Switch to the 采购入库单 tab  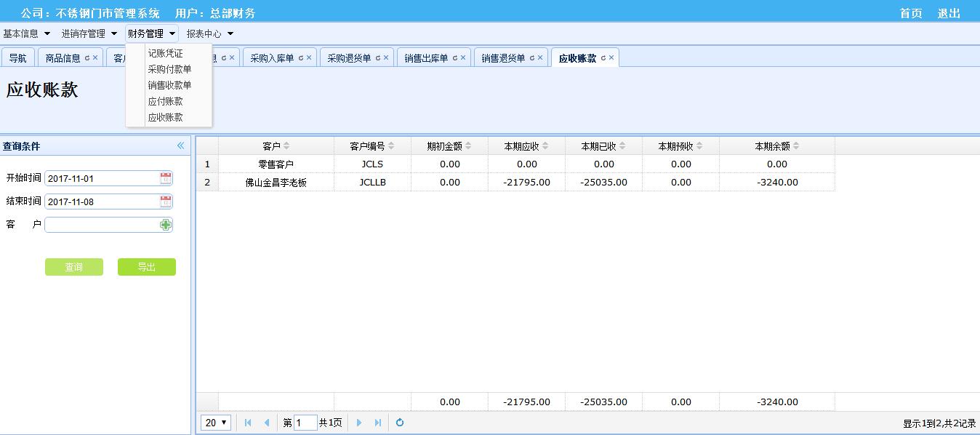272,58
